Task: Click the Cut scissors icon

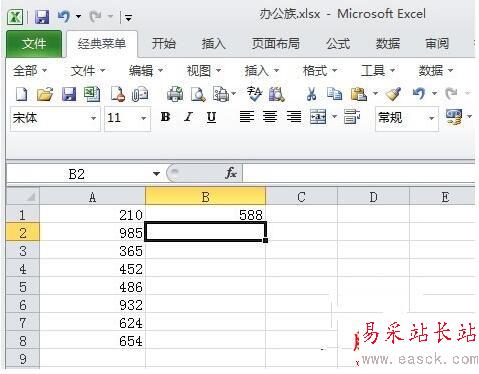Action: 311,94
